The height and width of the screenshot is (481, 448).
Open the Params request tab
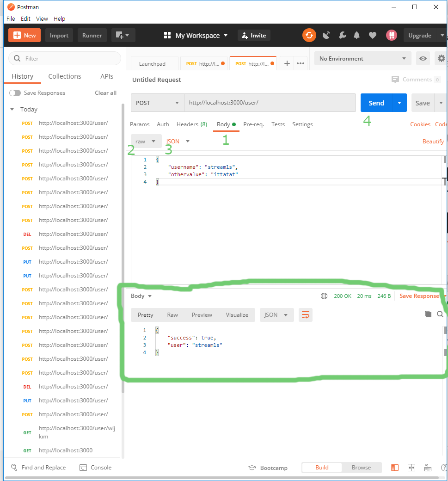pyautogui.click(x=140, y=124)
